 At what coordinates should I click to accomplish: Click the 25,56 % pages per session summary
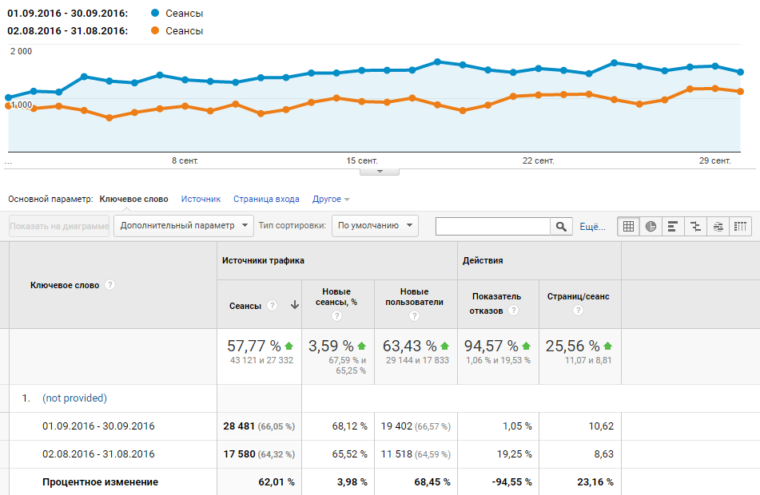[x=572, y=346]
